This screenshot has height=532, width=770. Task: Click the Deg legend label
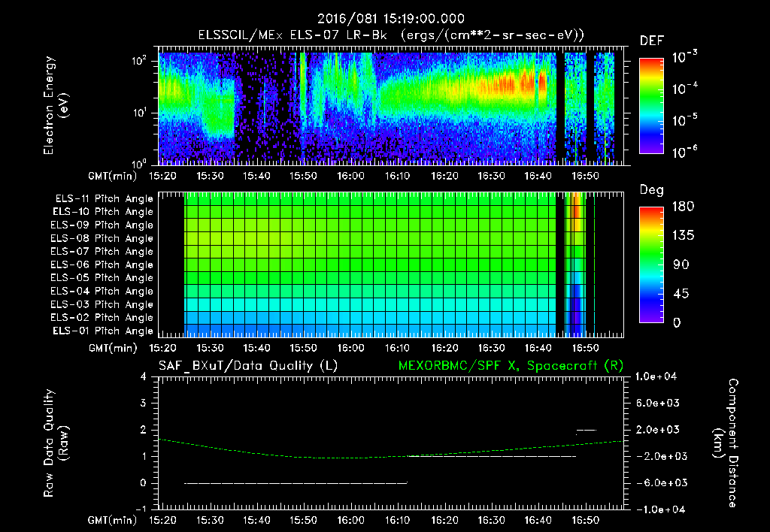[x=652, y=190]
